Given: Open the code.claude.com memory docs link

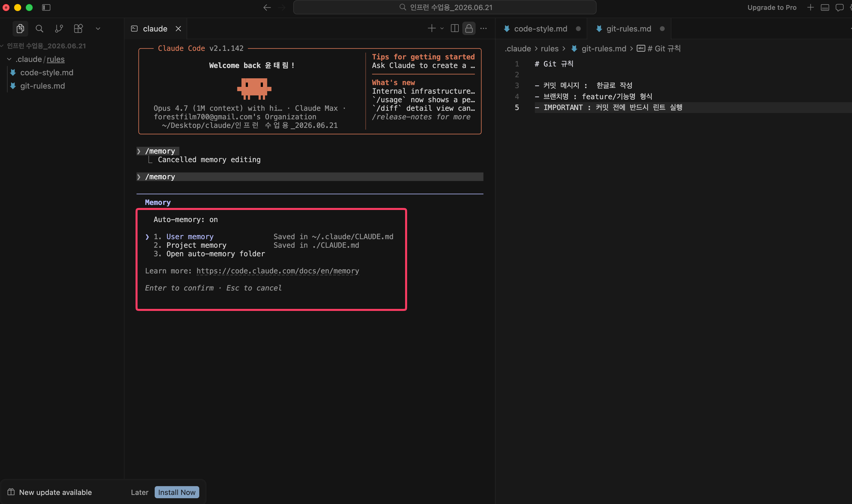Looking at the screenshot, I should click(x=278, y=271).
